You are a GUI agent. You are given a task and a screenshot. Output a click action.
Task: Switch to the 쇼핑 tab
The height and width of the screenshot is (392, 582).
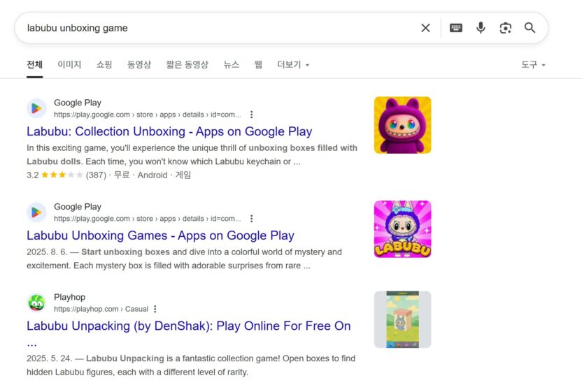pos(104,65)
